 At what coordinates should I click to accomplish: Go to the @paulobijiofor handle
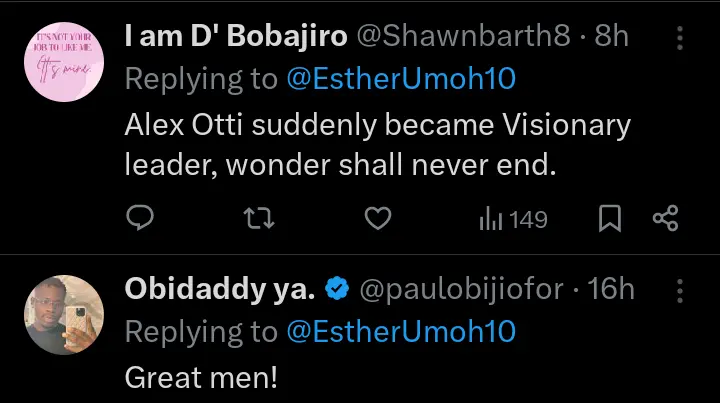(464, 290)
